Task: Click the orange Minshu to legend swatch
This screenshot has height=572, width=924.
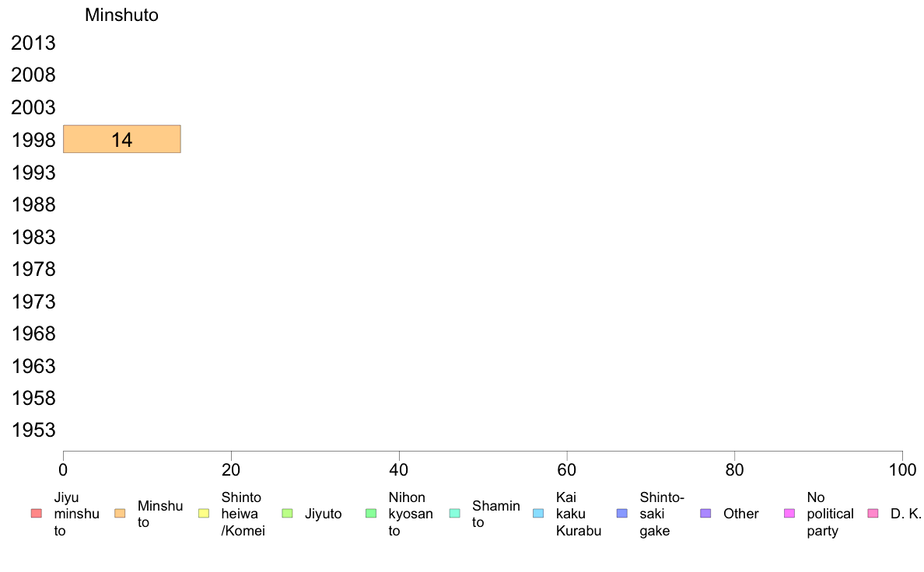Action: coord(121,514)
